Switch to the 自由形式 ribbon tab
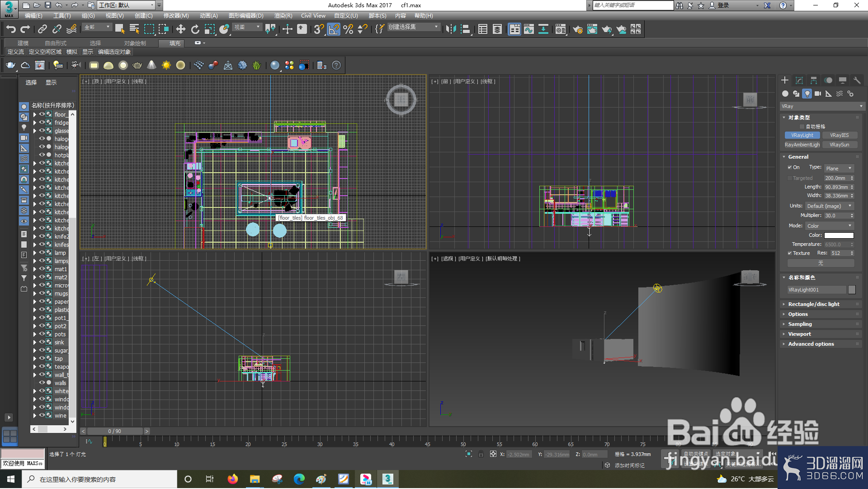Screen dimensions: 868x489 click(x=56, y=43)
